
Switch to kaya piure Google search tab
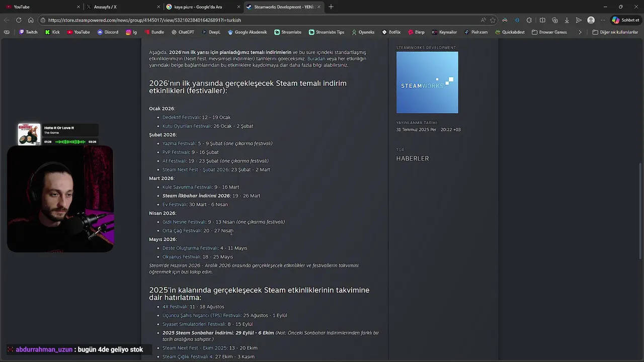[x=203, y=7]
